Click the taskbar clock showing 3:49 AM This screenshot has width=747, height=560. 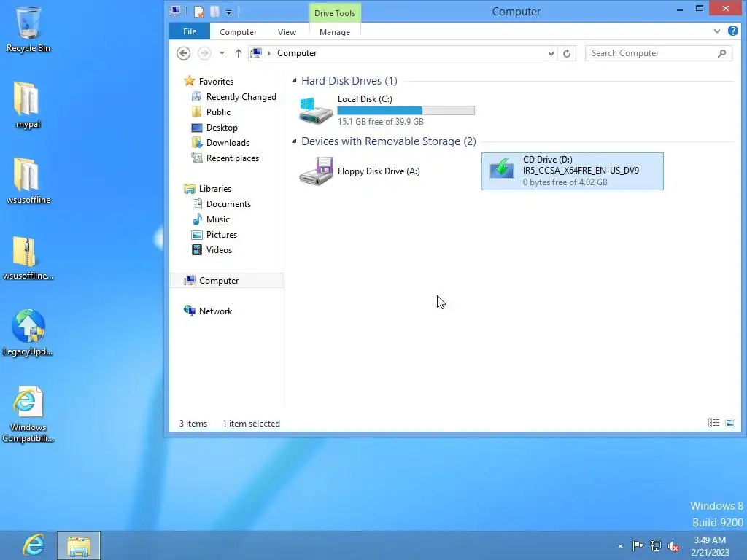pos(710,545)
